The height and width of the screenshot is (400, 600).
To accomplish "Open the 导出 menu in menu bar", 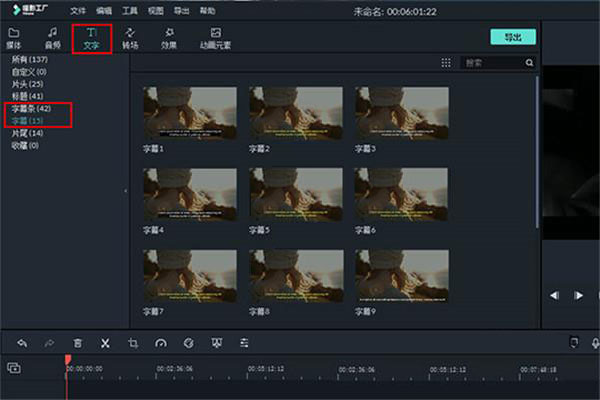I will coord(181,11).
